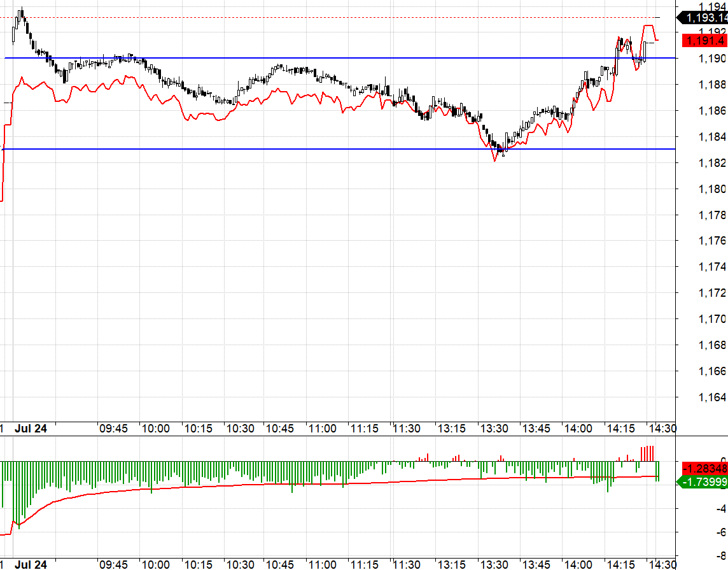Select 13:30 on the main chart time axis
Image resolution: width=728 pixels, height=570 pixels.
coord(494,429)
